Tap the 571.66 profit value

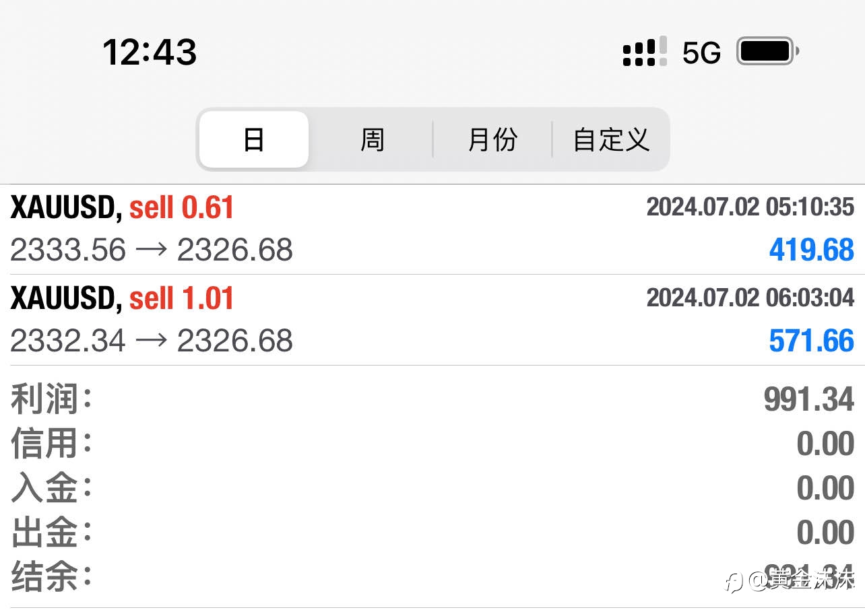click(x=811, y=341)
